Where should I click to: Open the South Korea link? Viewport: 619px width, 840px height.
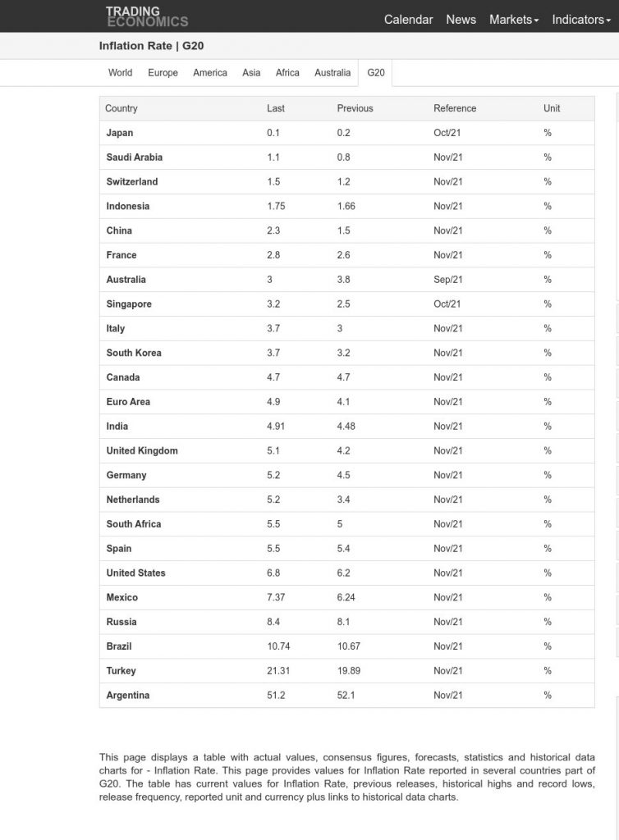point(134,353)
